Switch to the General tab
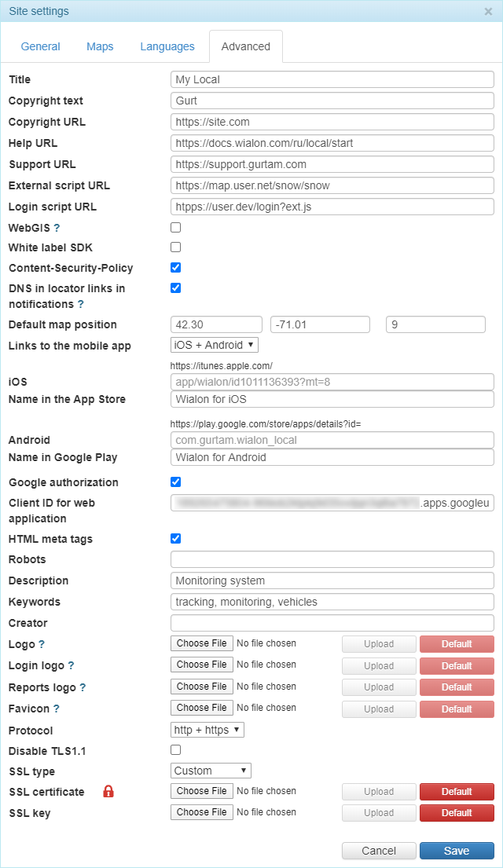503x868 pixels. point(41,46)
